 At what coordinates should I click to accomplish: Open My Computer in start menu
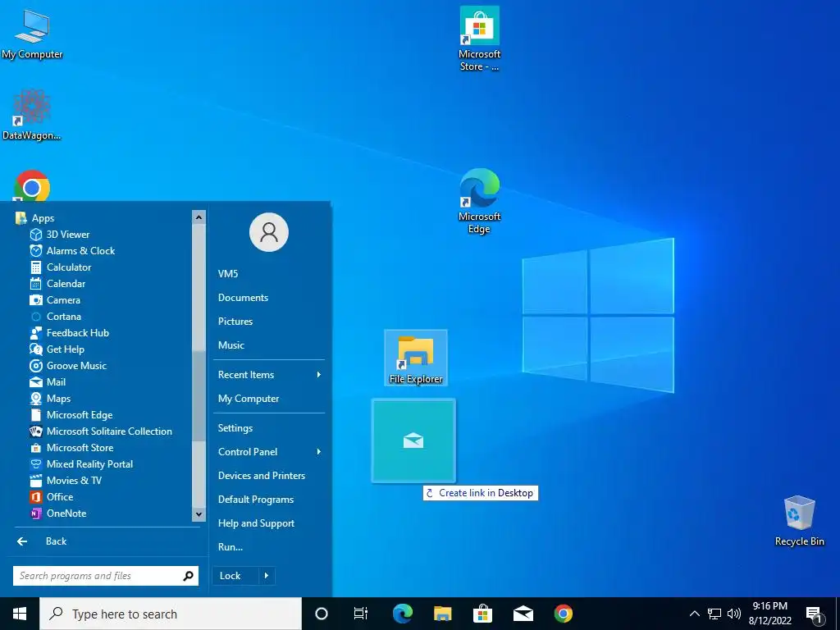(249, 399)
